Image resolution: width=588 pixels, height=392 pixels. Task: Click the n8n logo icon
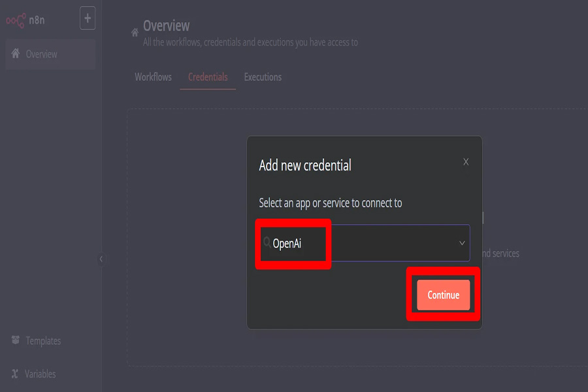[15, 20]
